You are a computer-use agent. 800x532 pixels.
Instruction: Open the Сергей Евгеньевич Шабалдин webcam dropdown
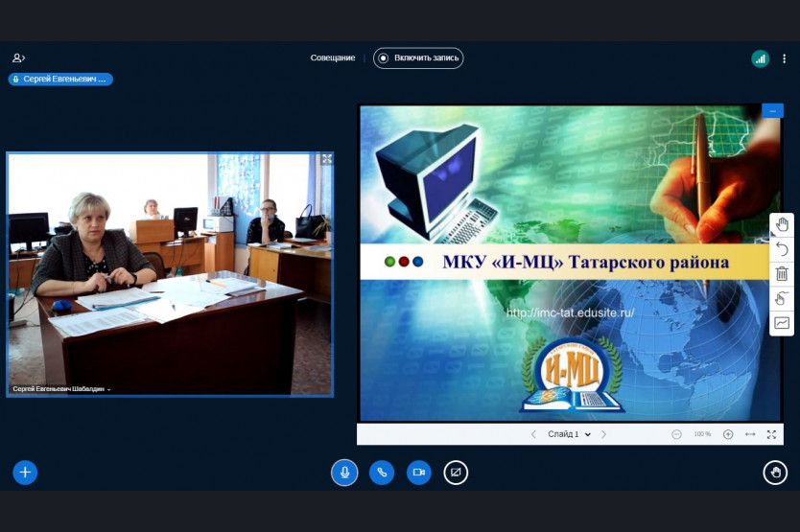(61, 388)
